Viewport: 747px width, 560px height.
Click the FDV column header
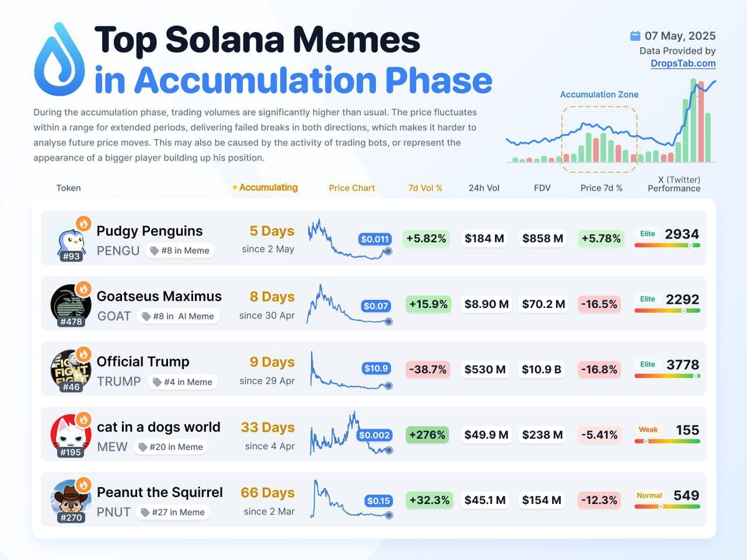542,188
